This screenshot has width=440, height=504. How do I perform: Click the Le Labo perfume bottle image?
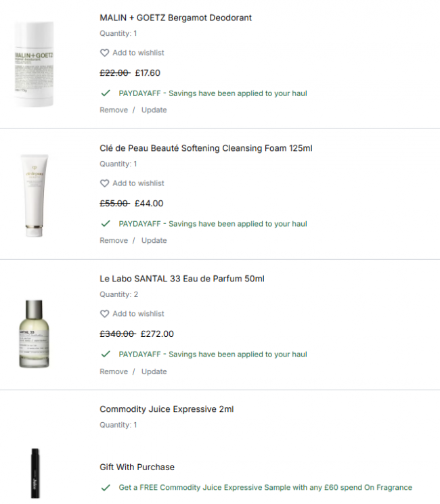pyautogui.click(x=34, y=334)
